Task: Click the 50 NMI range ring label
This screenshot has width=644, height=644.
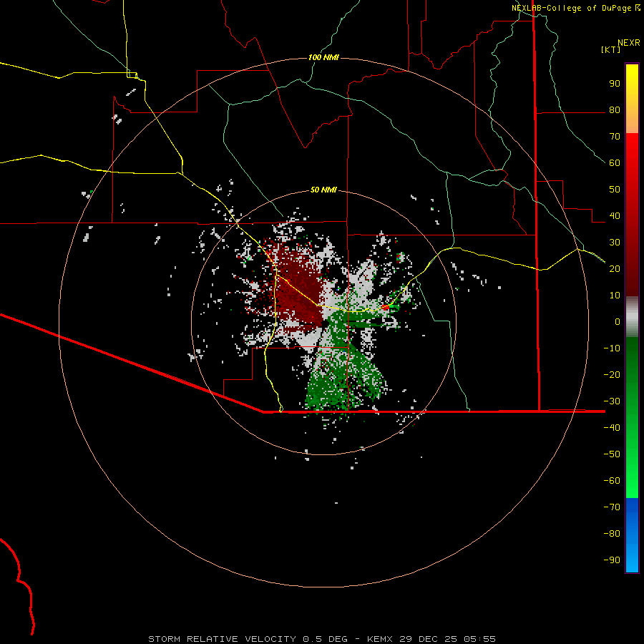Action: pos(323,190)
